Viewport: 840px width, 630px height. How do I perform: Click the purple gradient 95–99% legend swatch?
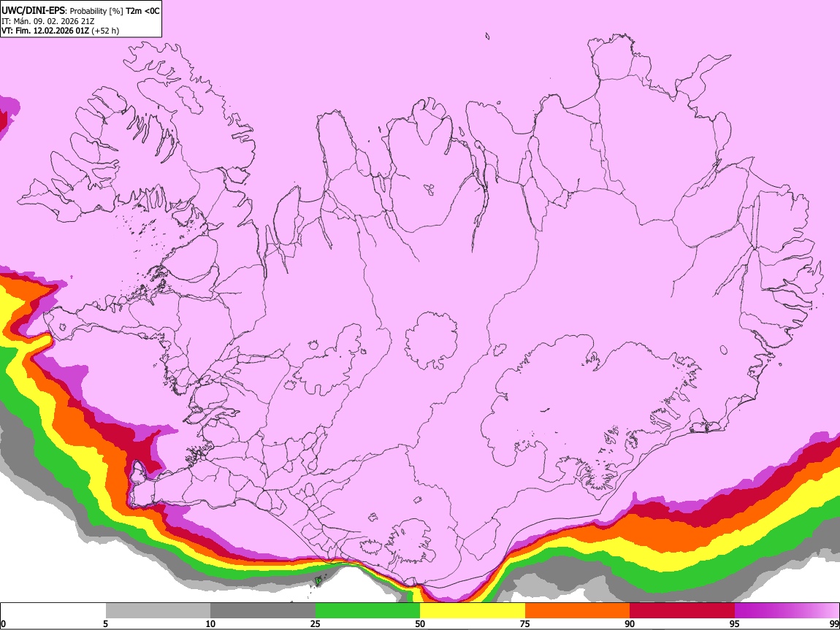(x=787, y=611)
